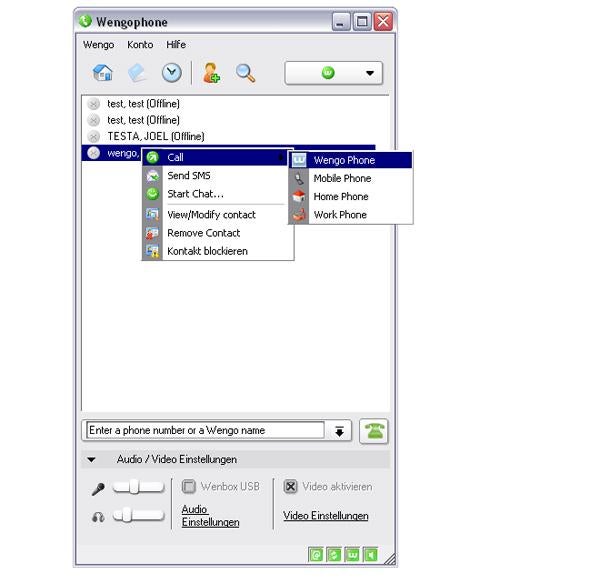Screen dimensions: 600x584
Task: Click the microphone icon
Action: coord(98,489)
